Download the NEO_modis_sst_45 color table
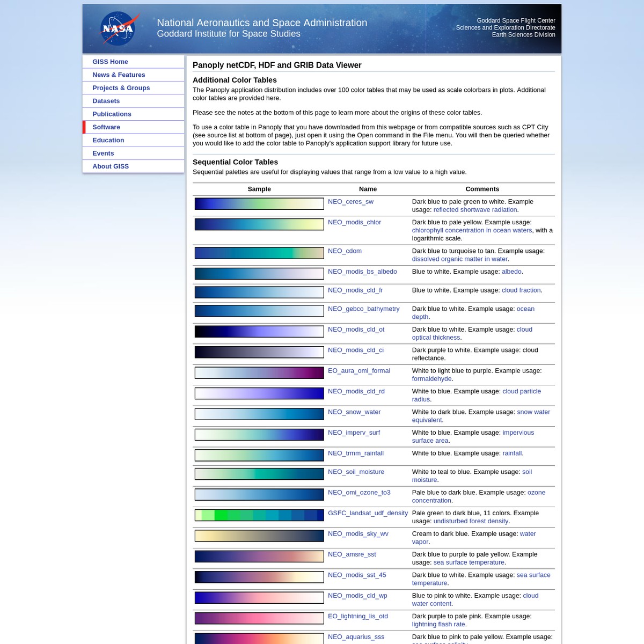 tap(357, 575)
